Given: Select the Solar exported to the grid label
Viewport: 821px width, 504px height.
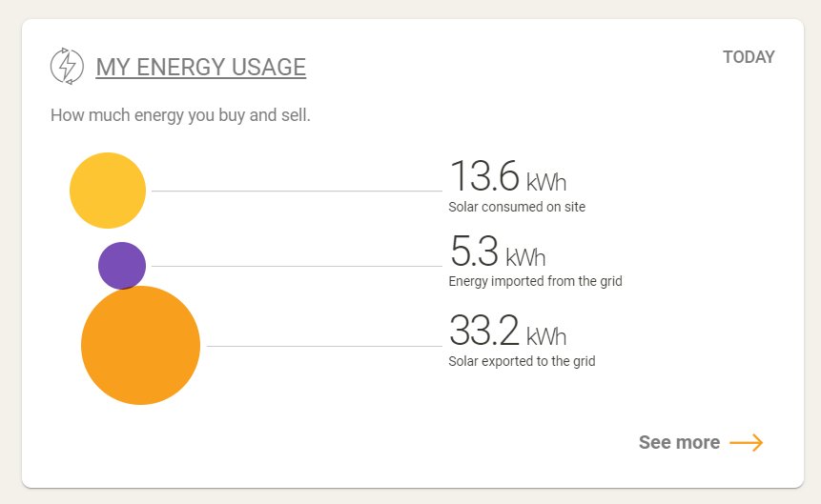Looking at the screenshot, I should [522, 361].
